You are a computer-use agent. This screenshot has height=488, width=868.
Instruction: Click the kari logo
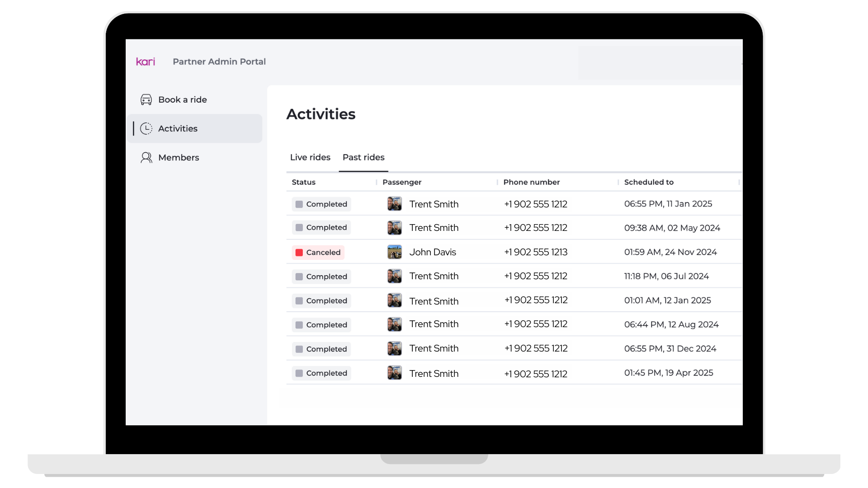pos(146,62)
